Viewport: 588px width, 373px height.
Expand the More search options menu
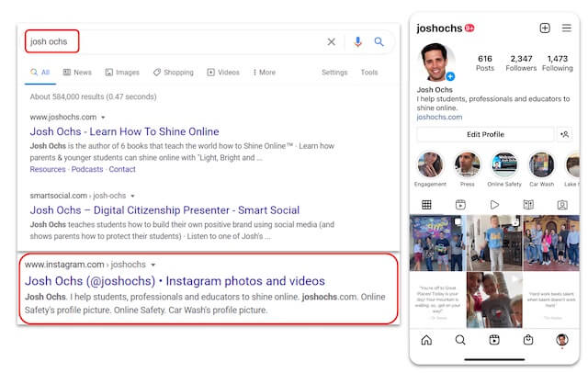pyautogui.click(x=265, y=72)
